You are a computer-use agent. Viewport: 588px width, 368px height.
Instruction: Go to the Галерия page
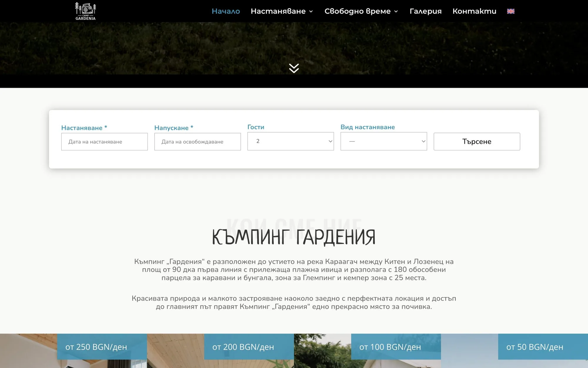pyautogui.click(x=425, y=11)
